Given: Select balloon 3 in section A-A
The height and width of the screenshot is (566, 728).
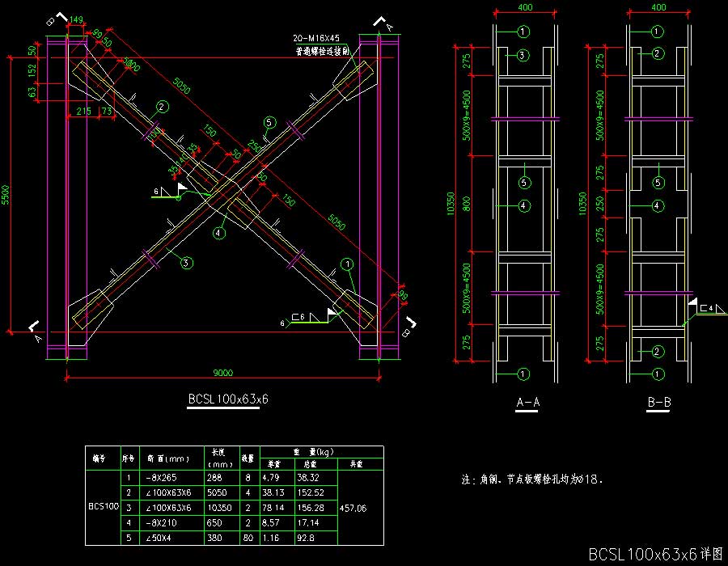Looking at the screenshot, I should (x=523, y=55).
